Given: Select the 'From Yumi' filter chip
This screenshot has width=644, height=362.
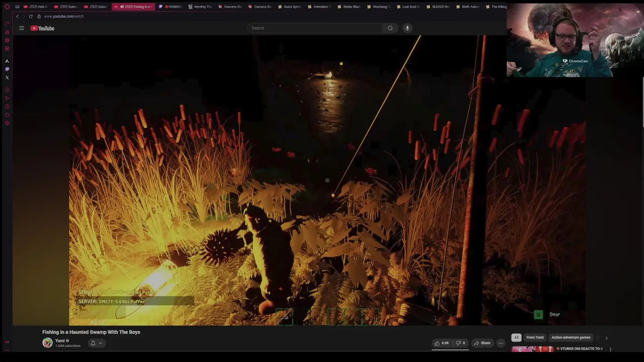Looking at the screenshot, I should click(x=535, y=337).
